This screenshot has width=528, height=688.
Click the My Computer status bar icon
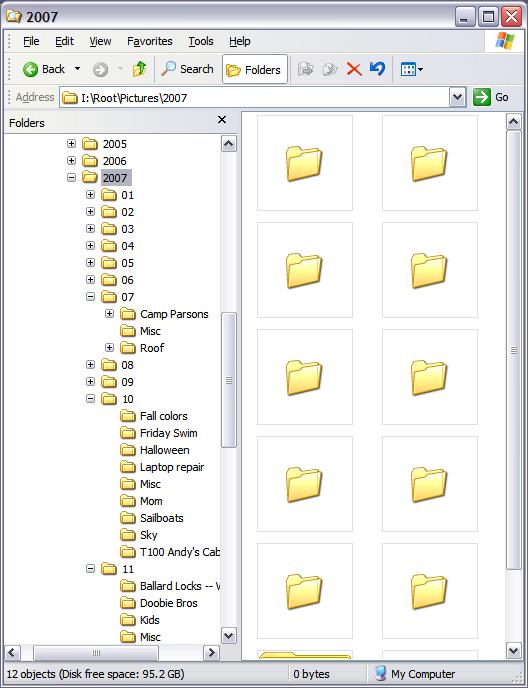click(381, 674)
